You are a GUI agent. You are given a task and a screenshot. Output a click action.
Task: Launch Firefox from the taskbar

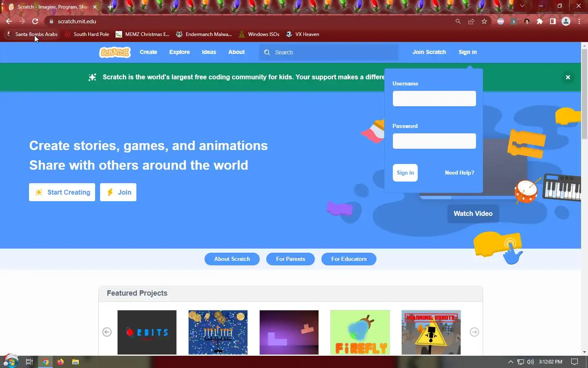(x=60, y=361)
